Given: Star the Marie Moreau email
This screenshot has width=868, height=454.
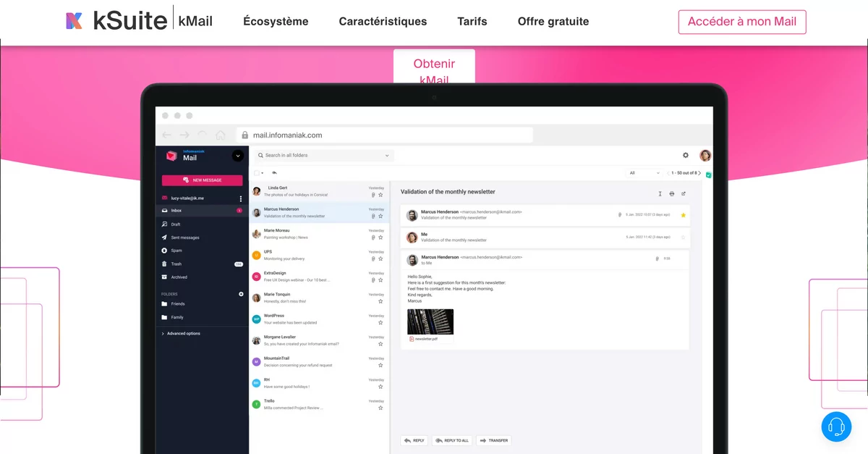Looking at the screenshot, I should pos(380,237).
